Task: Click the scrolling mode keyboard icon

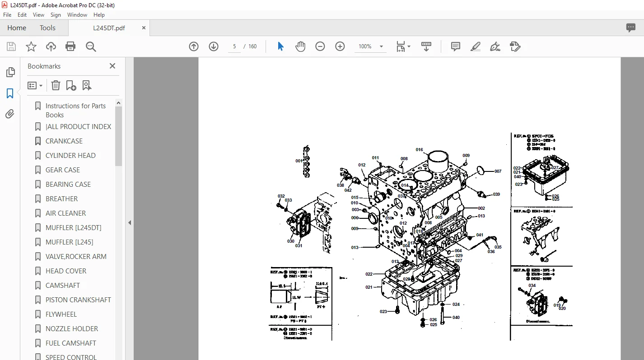Action: point(426,46)
